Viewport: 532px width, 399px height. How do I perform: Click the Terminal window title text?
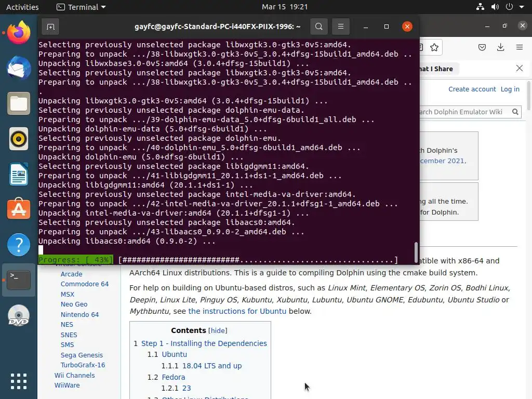click(x=218, y=26)
